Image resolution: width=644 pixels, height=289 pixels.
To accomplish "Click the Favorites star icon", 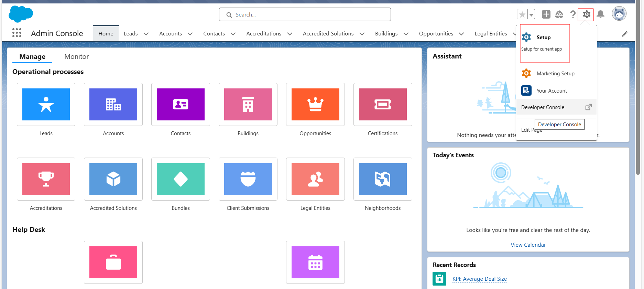I will pyautogui.click(x=522, y=14).
